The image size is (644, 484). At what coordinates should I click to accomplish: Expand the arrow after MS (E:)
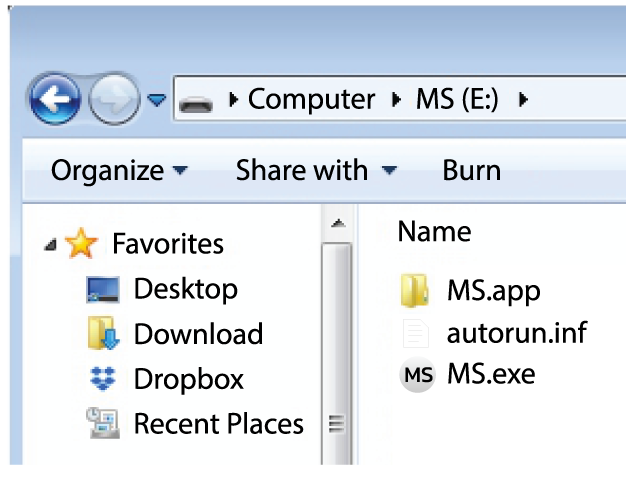tap(523, 99)
